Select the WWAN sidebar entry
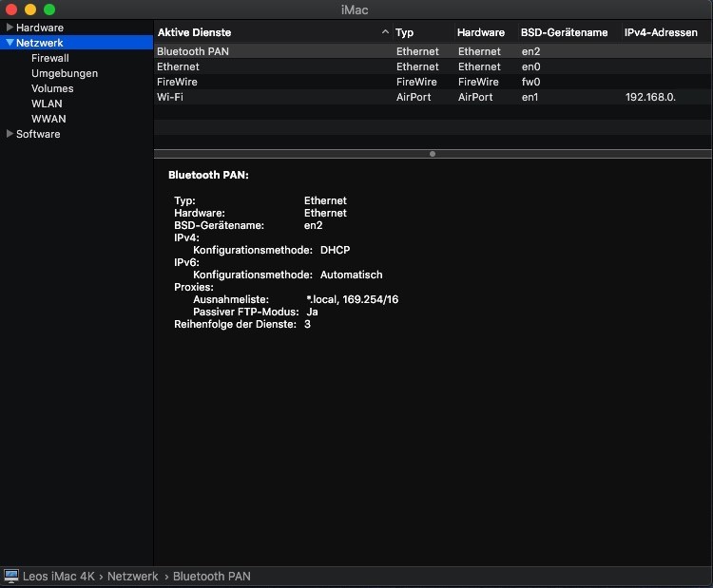 click(48, 119)
